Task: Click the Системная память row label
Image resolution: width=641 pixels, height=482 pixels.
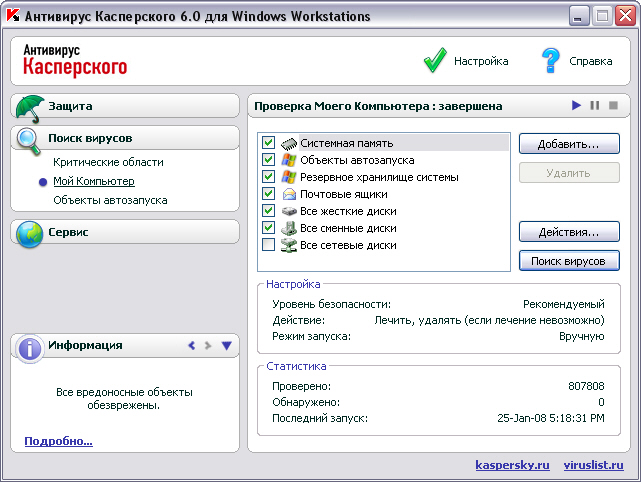Action: (x=347, y=143)
